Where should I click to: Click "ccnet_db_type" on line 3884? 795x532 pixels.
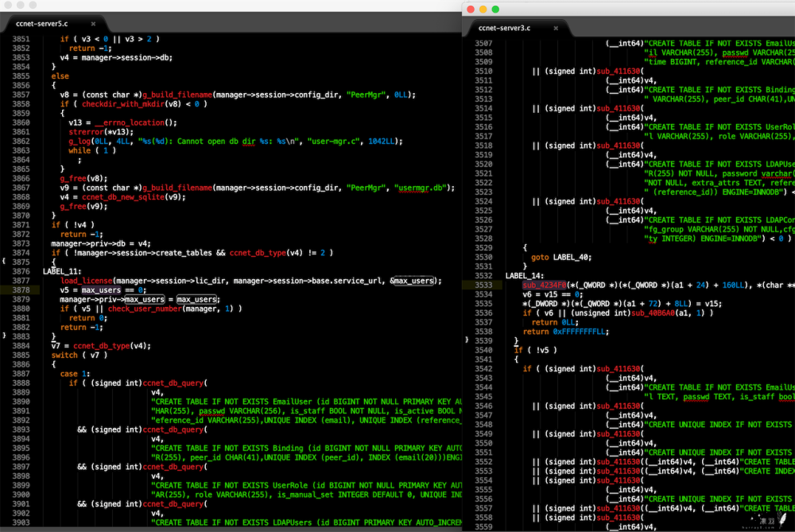(102, 346)
